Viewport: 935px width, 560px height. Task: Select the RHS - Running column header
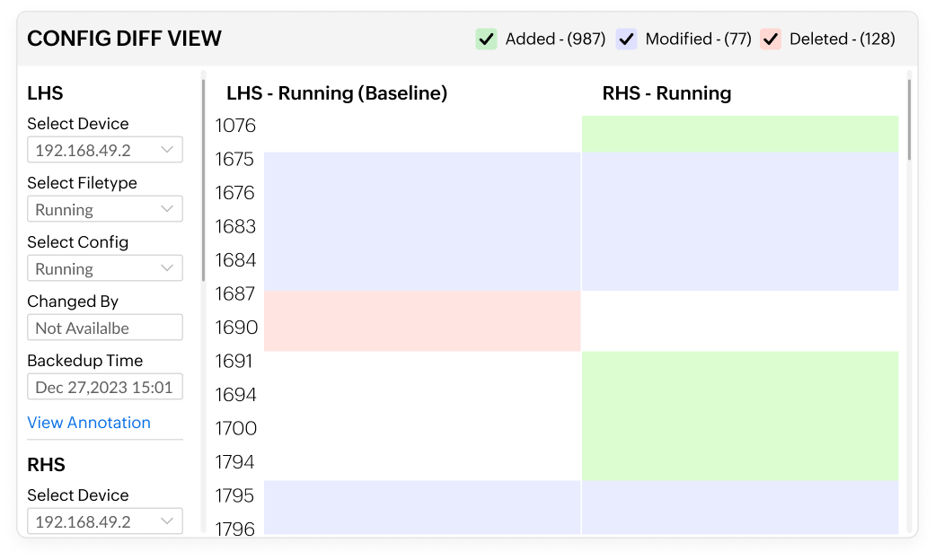click(668, 93)
